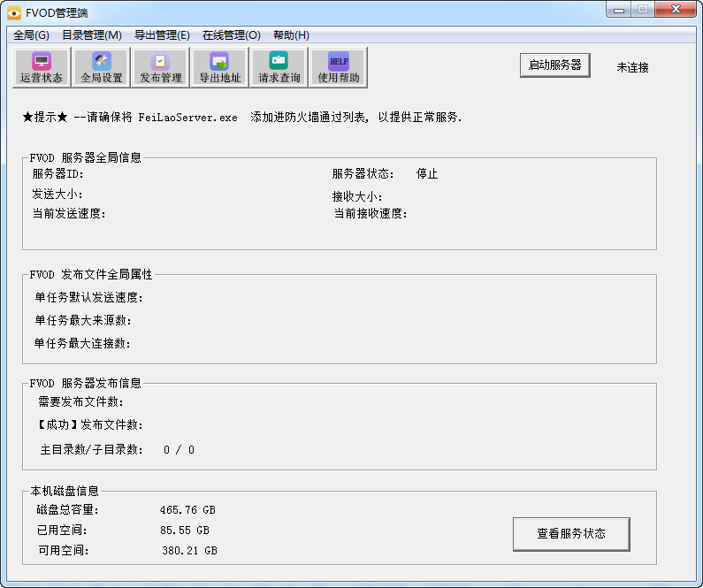Open the 请求查询 toolbar icon
Image resolution: width=703 pixels, height=588 pixels.
coord(279,67)
